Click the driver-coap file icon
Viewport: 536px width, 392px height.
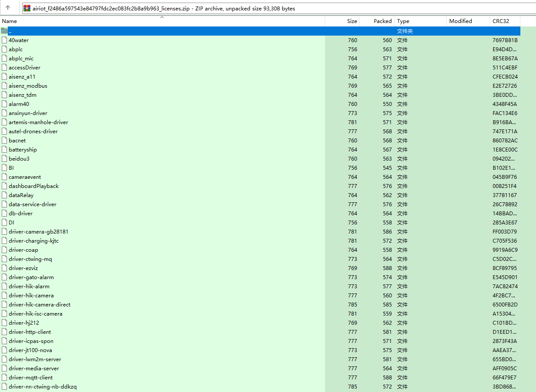[x=4, y=250]
